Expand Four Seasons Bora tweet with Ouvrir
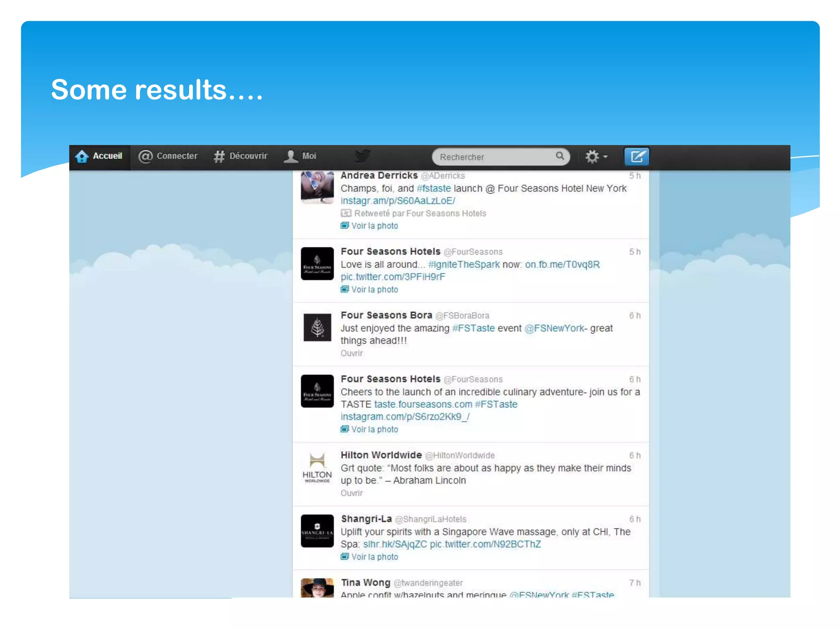Viewport: 840px width, 630px height. coord(352,353)
